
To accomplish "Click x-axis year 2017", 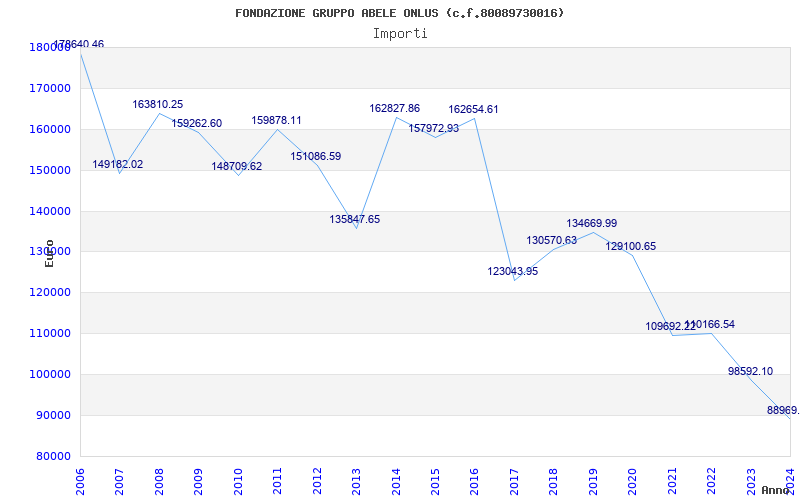I will tap(514, 480).
